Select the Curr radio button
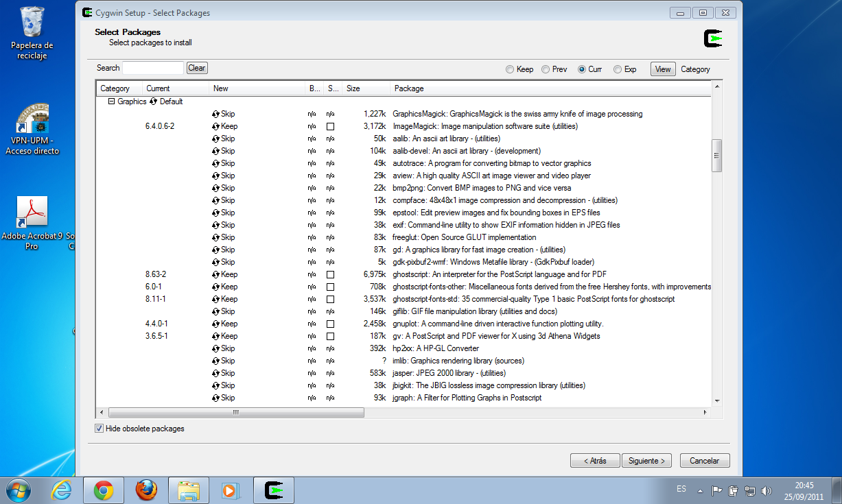The height and width of the screenshot is (504, 842). [582, 69]
